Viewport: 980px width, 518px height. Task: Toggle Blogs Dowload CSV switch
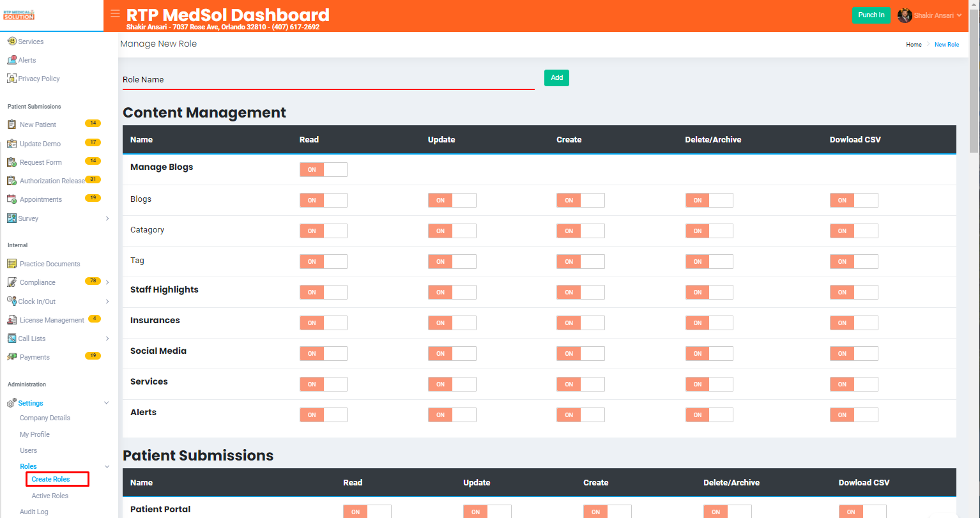pos(854,200)
